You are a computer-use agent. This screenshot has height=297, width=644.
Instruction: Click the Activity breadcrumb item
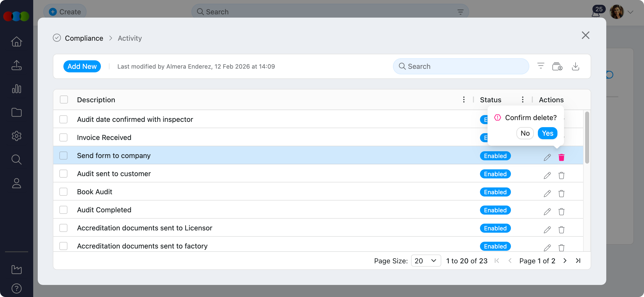pyautogui.click(x=130, y=38)
